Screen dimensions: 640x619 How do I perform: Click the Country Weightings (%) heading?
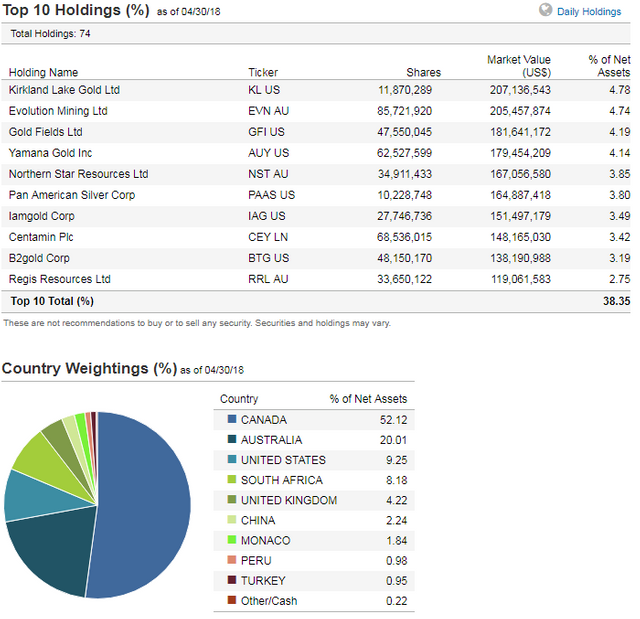[89, 368]
